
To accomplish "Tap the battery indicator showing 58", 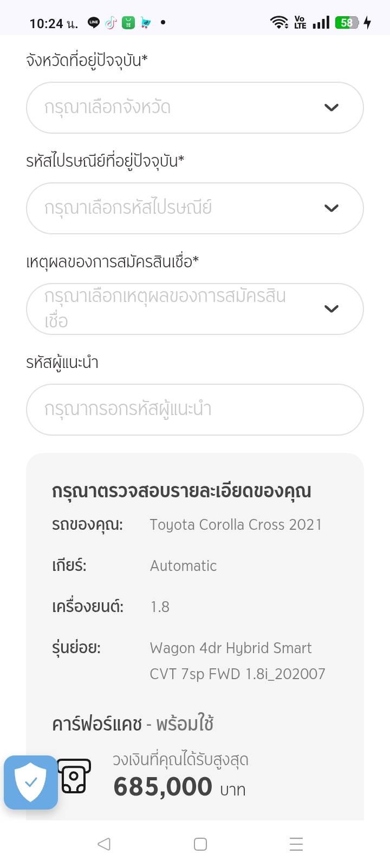I will tap(347, 23).
